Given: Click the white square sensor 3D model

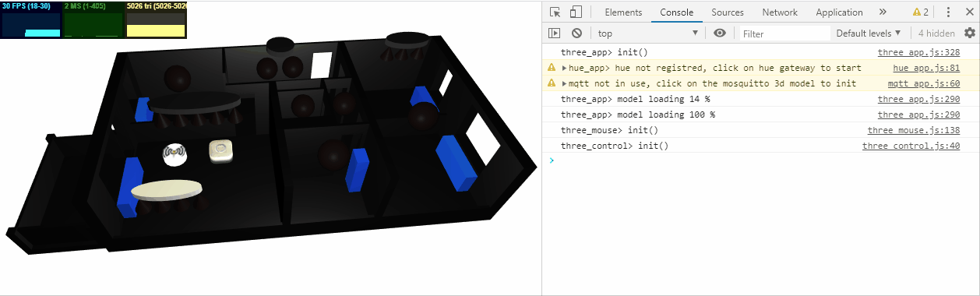Looking at the screenshot, I should (221, 151).
